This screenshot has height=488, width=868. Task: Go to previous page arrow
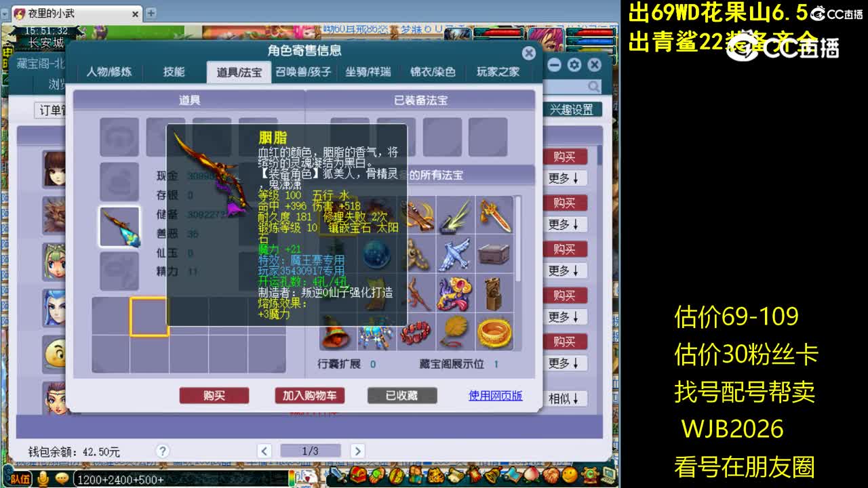point(264,451)
